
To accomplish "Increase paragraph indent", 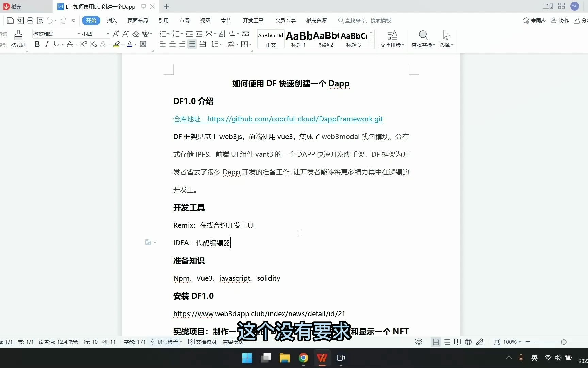I will click(199, 34).
